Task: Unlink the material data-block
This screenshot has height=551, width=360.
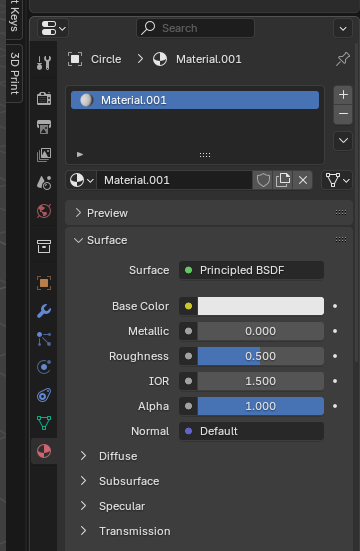Action: (x=303, y=180)
